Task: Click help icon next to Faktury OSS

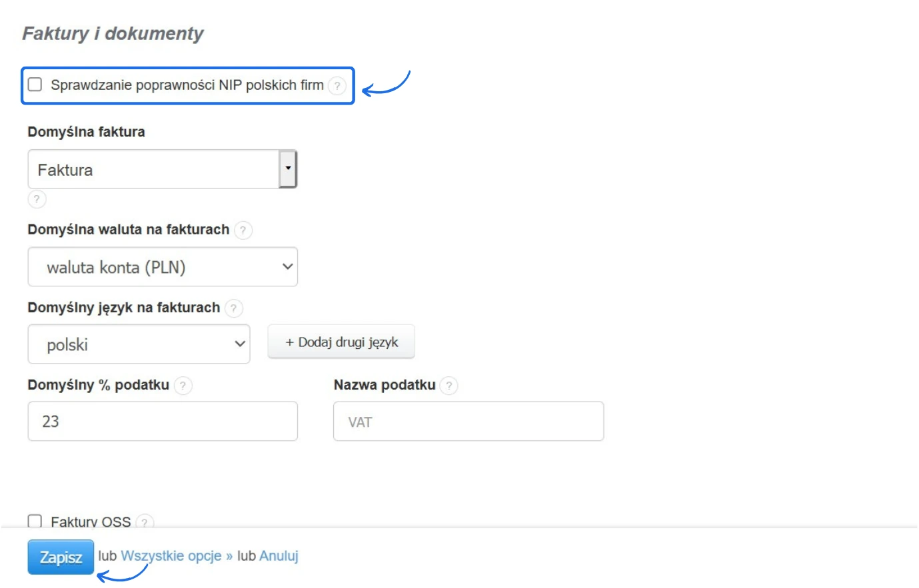Action: [x=145, y=522]
